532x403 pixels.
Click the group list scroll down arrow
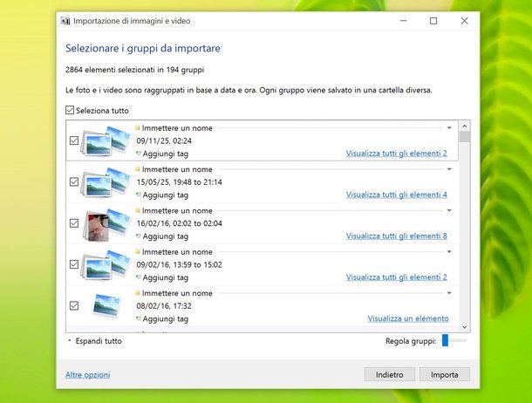(x=465, y=327)
